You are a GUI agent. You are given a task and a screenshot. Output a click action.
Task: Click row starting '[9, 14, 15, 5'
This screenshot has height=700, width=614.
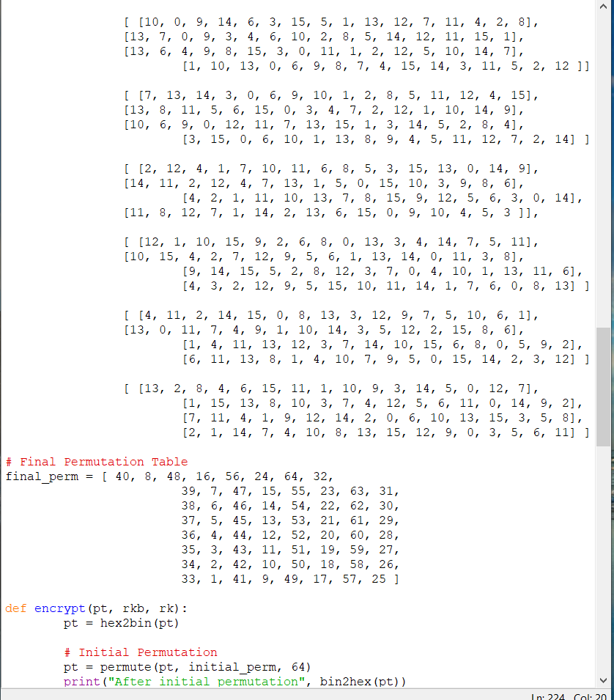(x=383, y=271)
